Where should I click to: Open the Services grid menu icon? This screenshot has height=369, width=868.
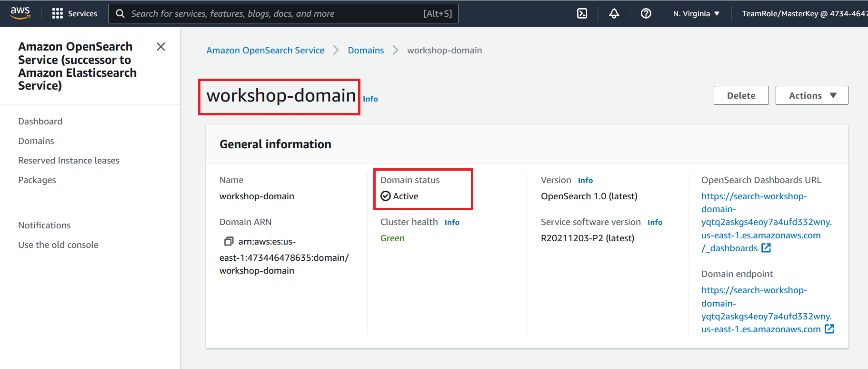tap(58, 13)
